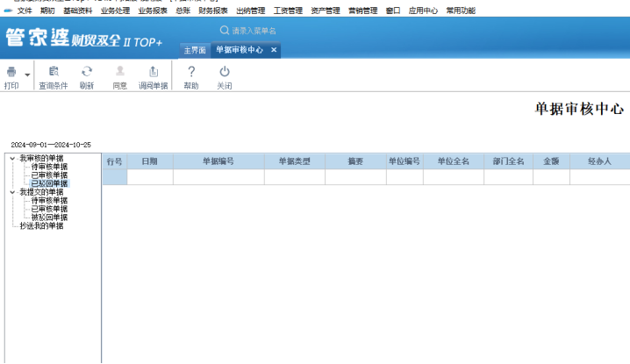Click the Refresh (刷新) icon
The image size is (630, 364).
tap(87, 72)
